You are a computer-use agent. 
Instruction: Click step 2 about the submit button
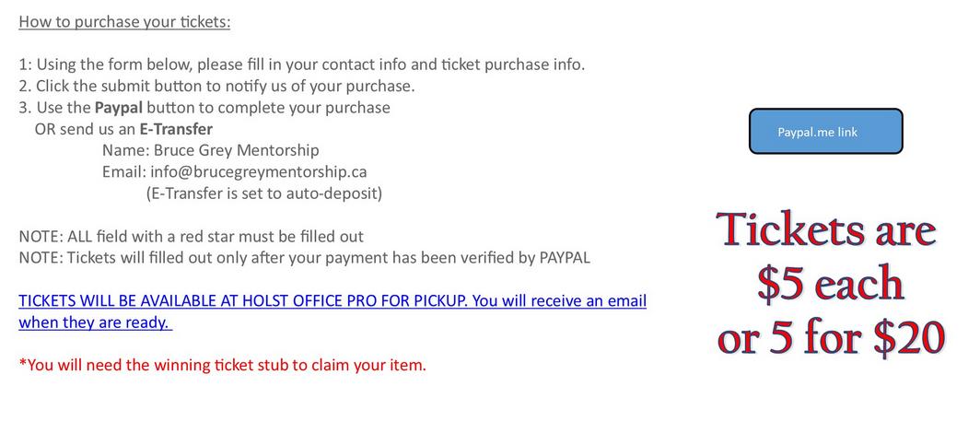pos(216,86)
